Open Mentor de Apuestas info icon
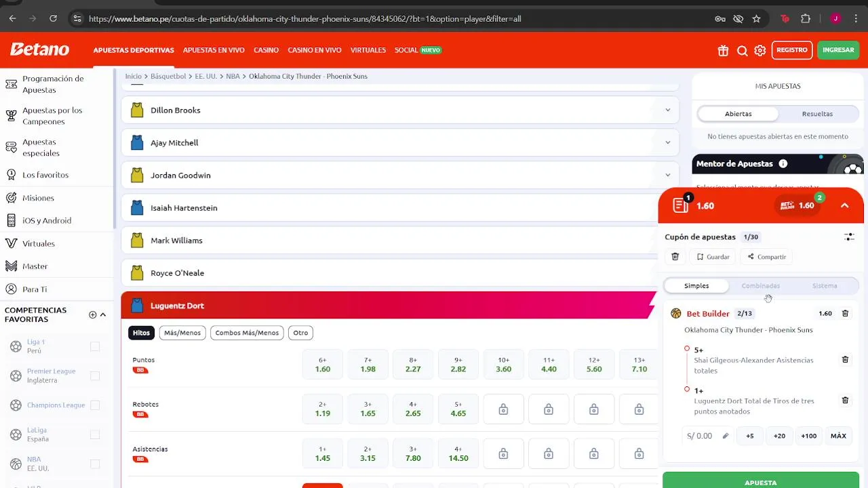 click(783, 163)
